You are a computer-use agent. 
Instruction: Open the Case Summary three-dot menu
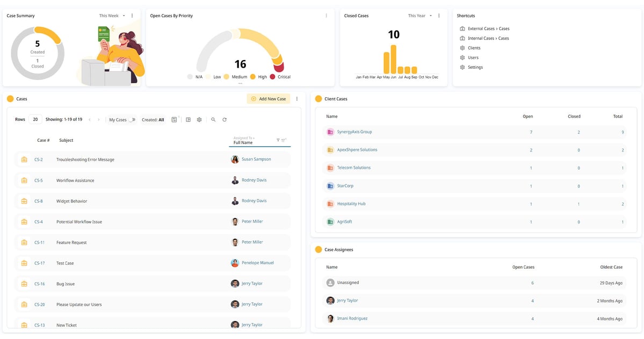(x=132, y=16)
